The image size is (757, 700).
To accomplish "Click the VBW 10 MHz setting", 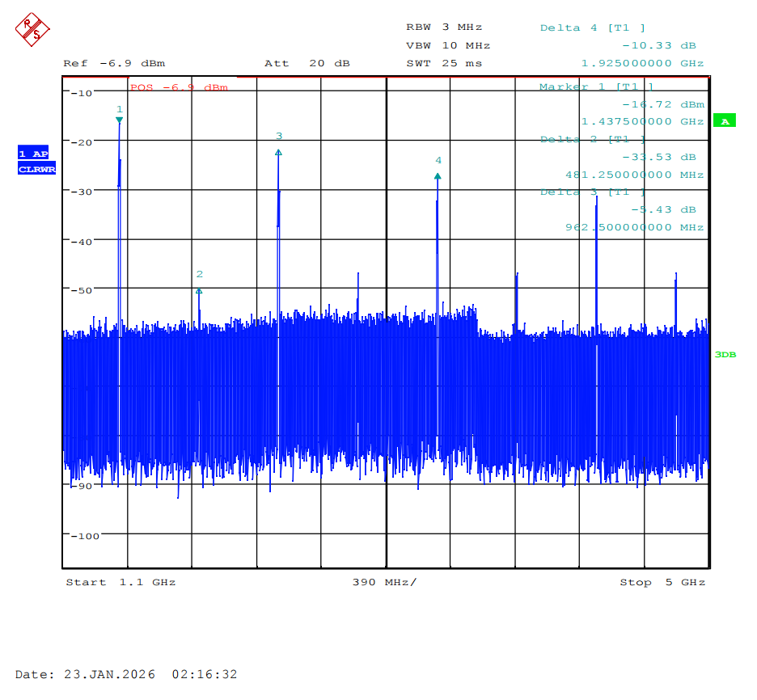I will coord(447,45).
